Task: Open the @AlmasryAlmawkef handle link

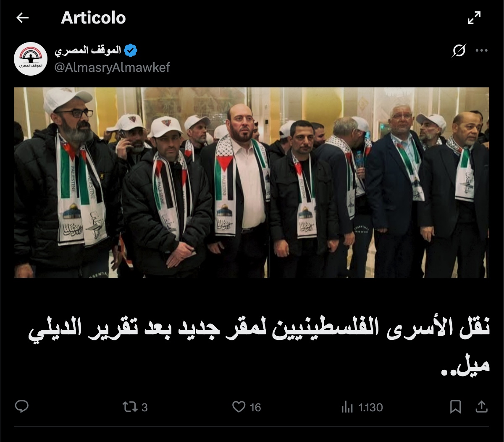Action: [x=113, y=68]
